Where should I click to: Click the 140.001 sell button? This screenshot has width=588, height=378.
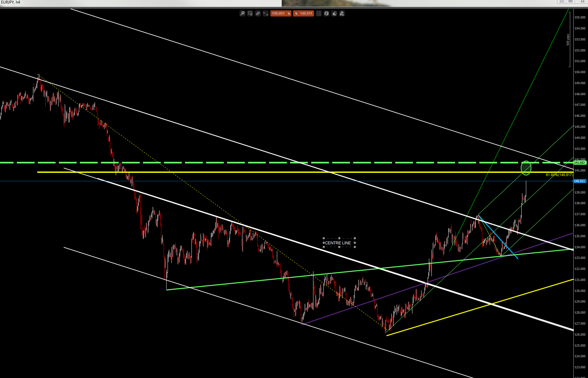[x=281, y=14]
